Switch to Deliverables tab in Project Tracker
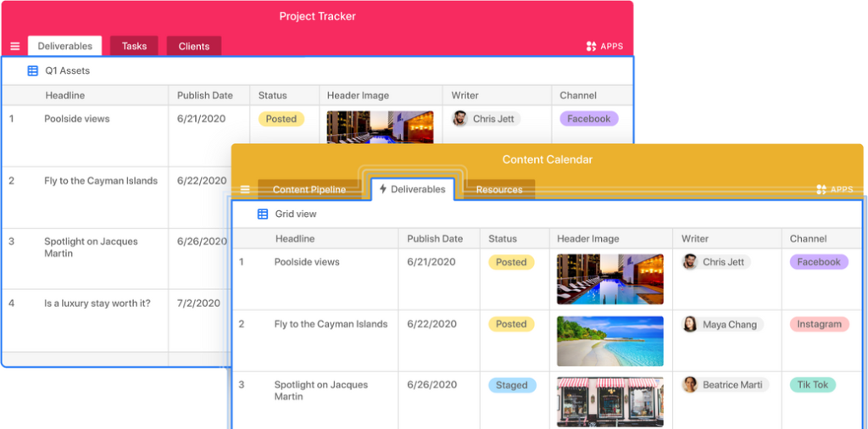 point(64,46)
